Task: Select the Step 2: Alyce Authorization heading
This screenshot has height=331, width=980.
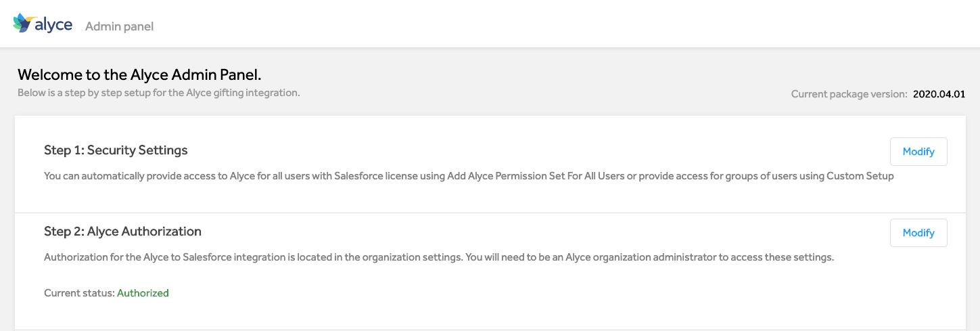Action: [122, 231]
